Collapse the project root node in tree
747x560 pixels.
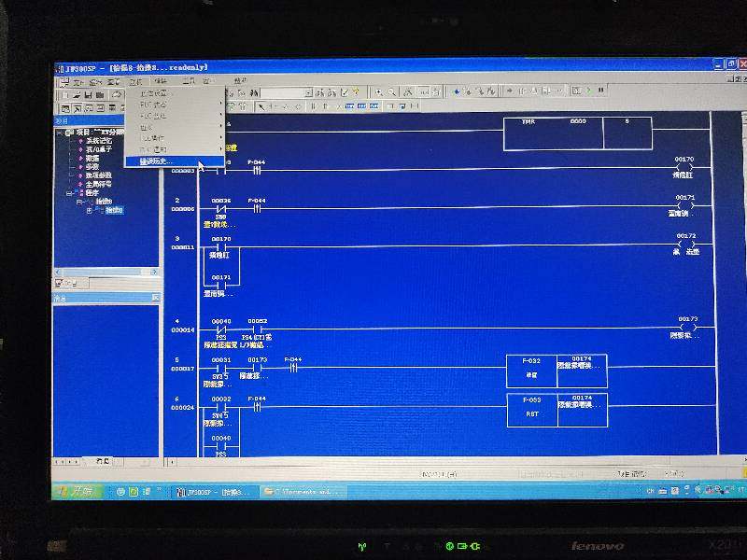pos(60,133)
